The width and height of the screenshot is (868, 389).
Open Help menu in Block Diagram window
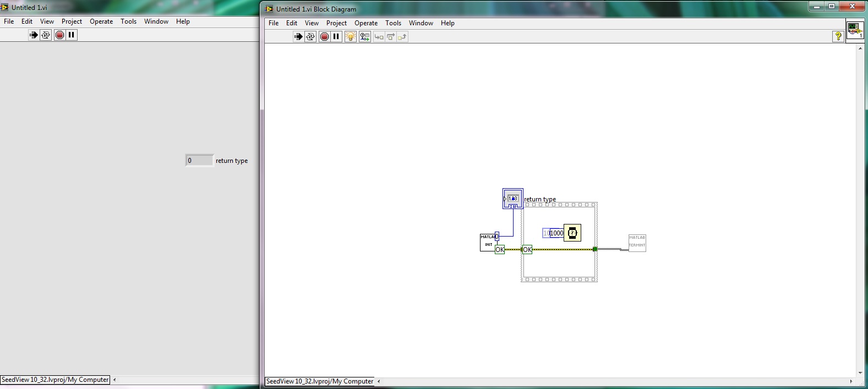(447, 23)
